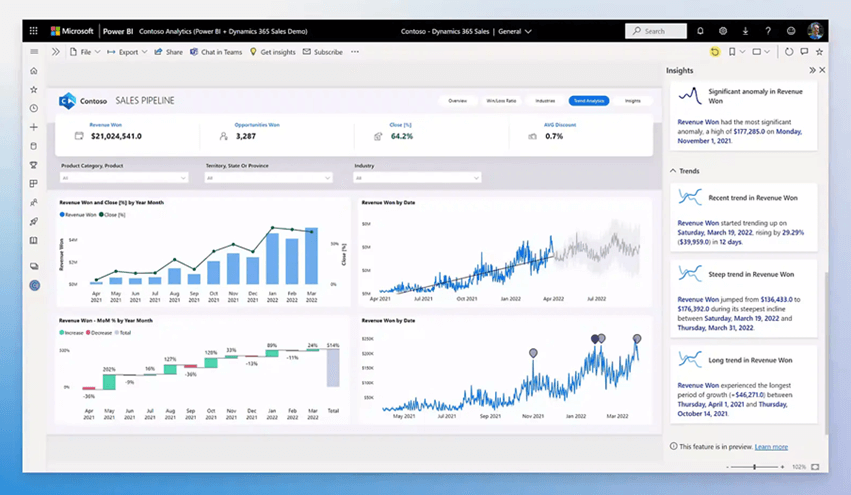
Task: Open the General sensitivity label dropdown
Action: [515, 31]
